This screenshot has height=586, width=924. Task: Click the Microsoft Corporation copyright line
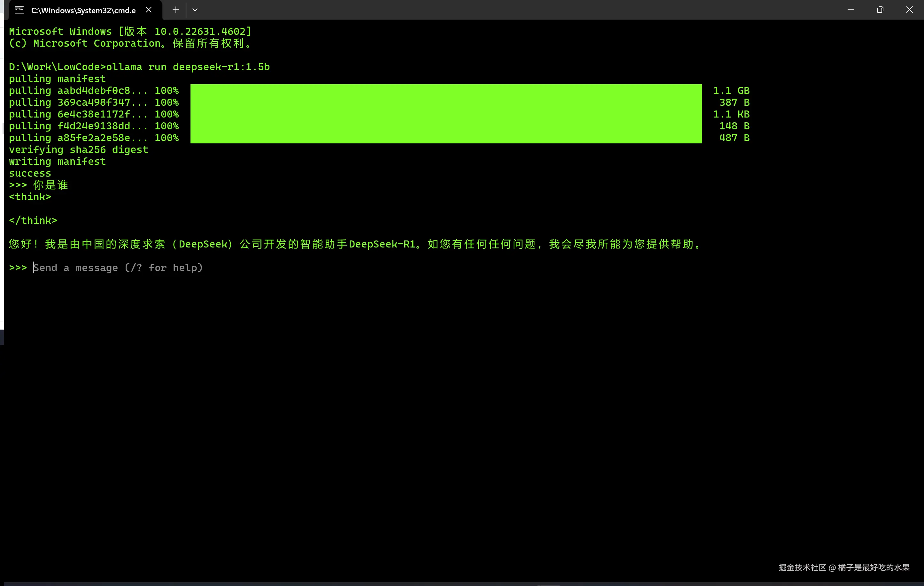pos(130,43)
